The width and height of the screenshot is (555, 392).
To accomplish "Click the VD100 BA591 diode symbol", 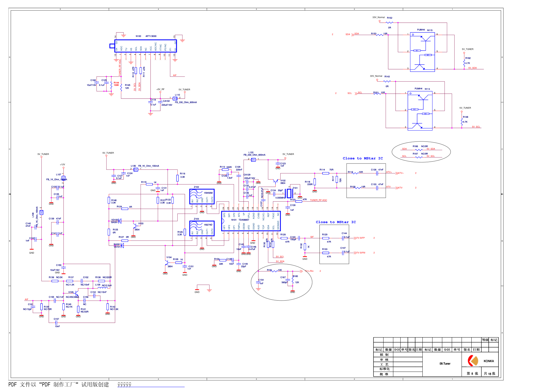I will (x=120, y=221).
